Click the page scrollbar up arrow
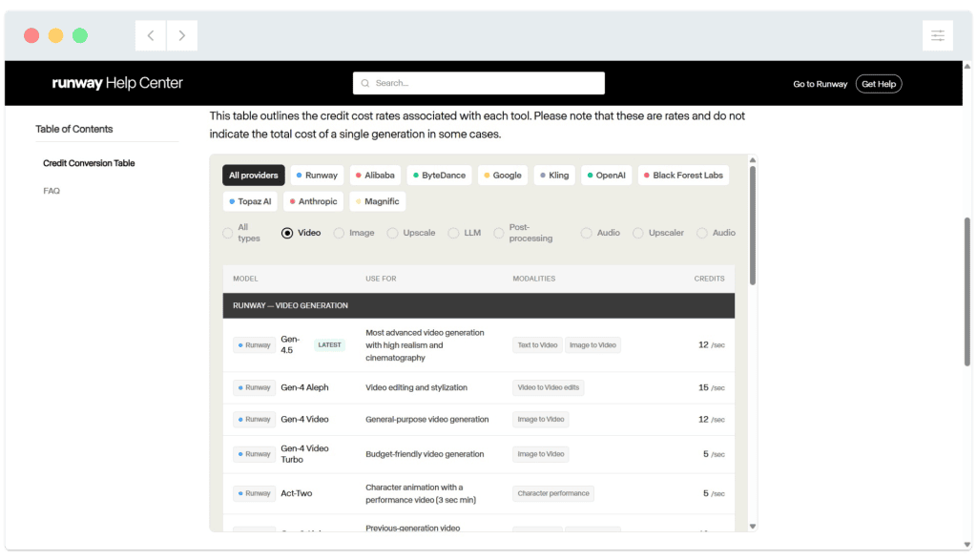 [967, 66]
